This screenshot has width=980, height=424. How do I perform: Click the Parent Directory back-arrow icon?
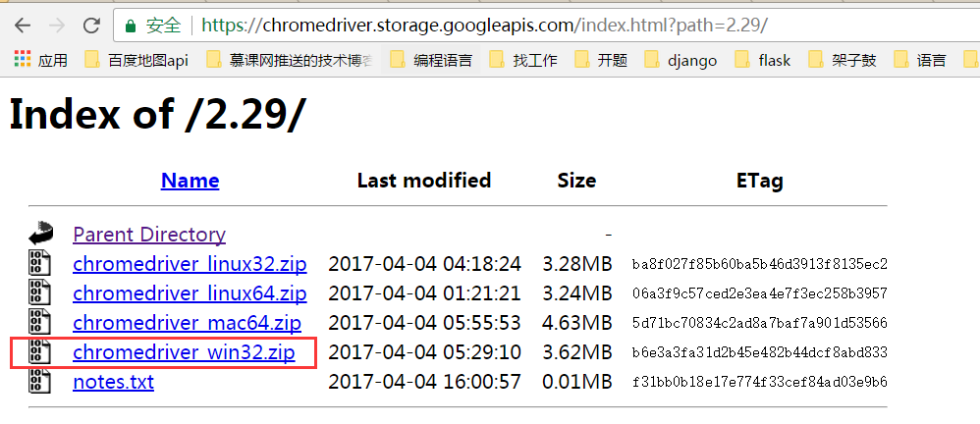(x=40, y=234)
